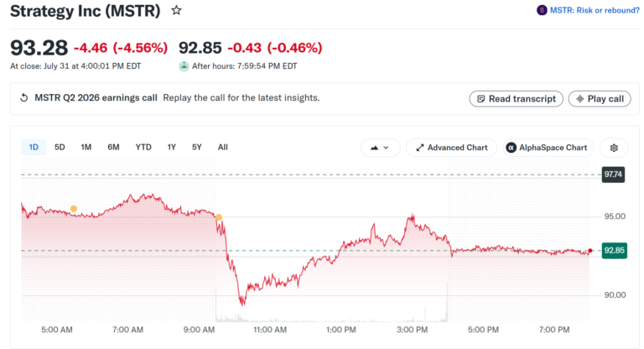The image size is (644, 349).
Task: Click the green 92.85 price label
Action: click(615, 250)
